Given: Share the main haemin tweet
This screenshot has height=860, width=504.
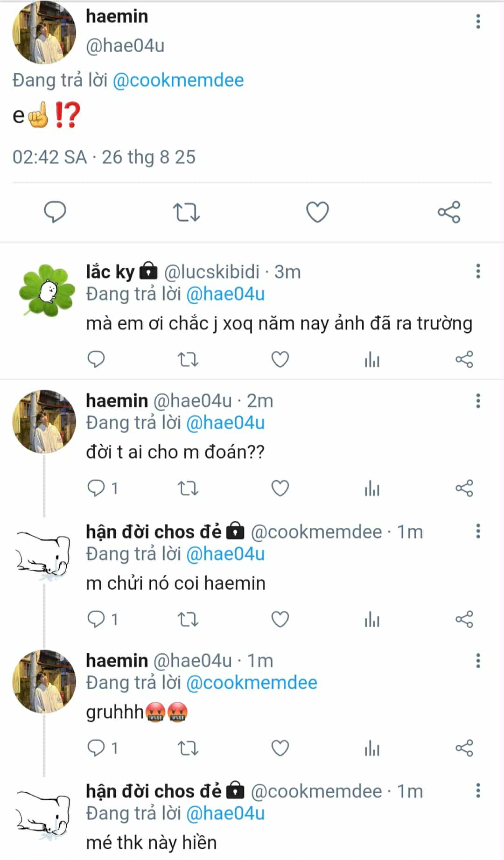Looking at the screenshot, I should [x=449, y=212].
